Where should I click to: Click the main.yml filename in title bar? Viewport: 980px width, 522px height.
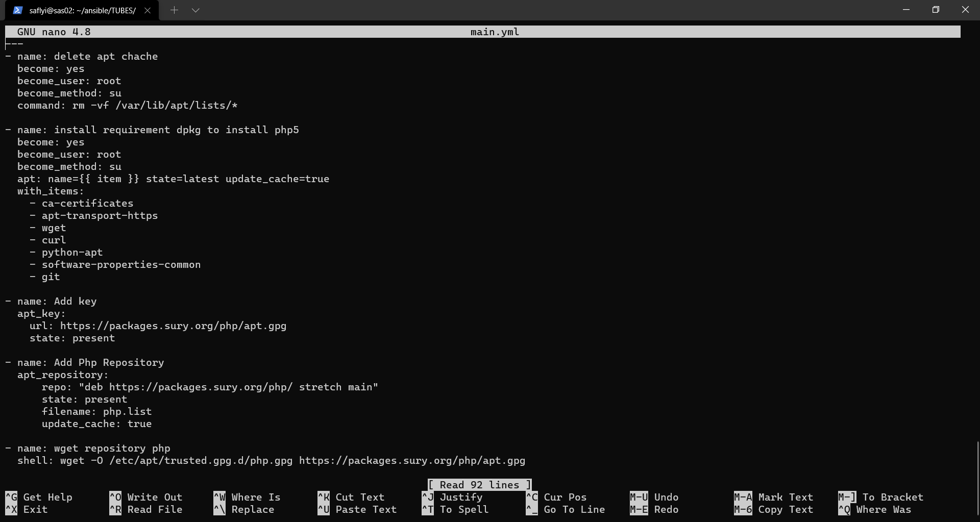(495, 32)
